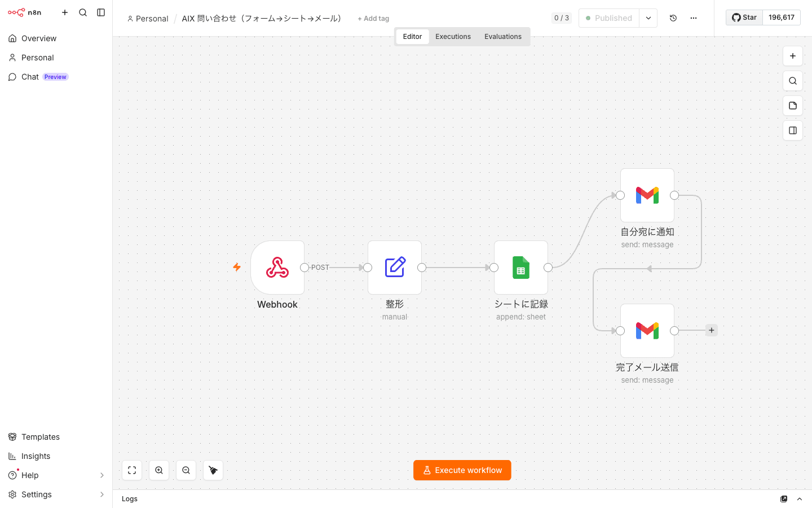Open search from sidebar header magnifier
This screenshot has width=812, height=508.
[83, 12]
